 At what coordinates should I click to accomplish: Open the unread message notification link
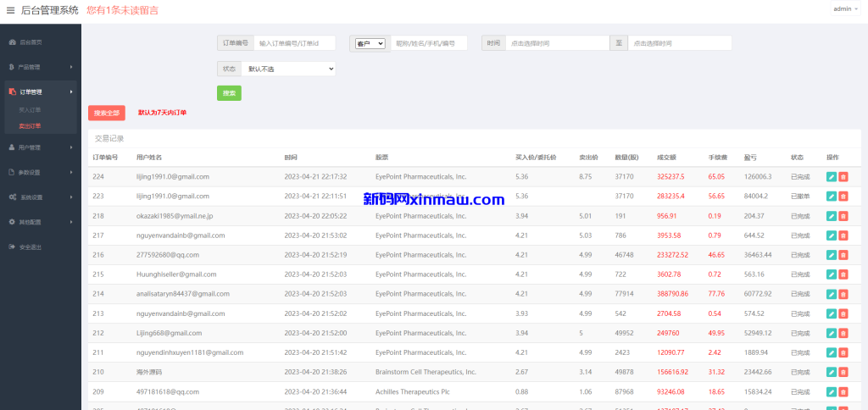coord(122,10)
